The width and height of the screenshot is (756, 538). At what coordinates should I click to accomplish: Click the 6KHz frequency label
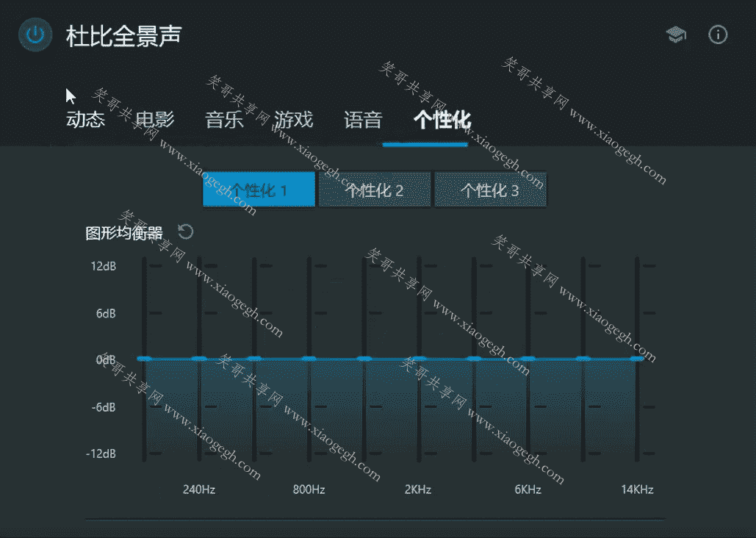coord(528,489)
